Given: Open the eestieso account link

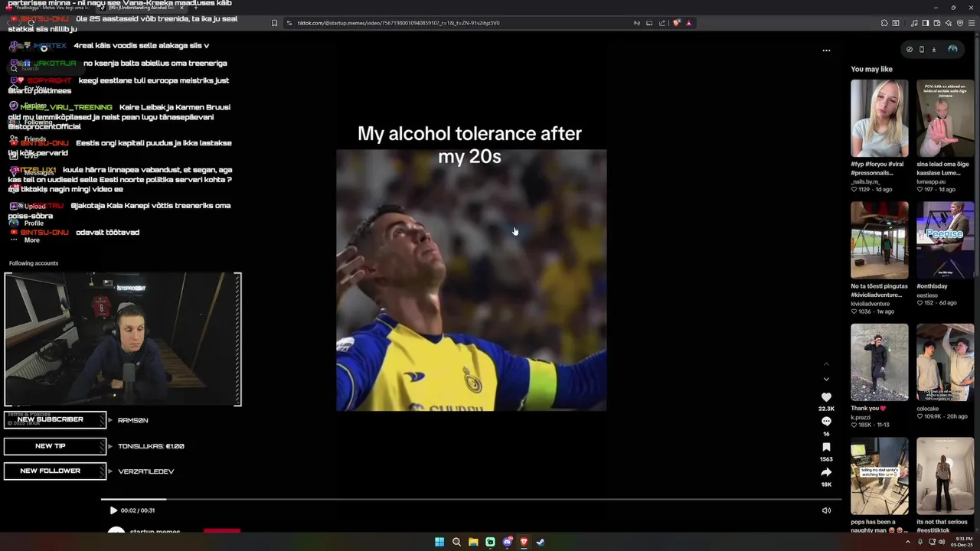Looking at the screenshot, I should tap(926, 295).
